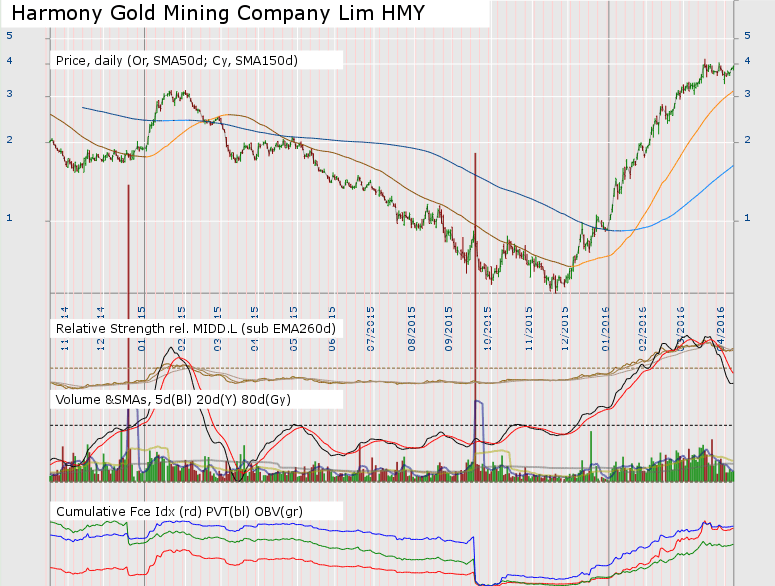Screen dimensions: 775x586
Task: Select the 10/2015 date axis label
Action: (488, 329)
